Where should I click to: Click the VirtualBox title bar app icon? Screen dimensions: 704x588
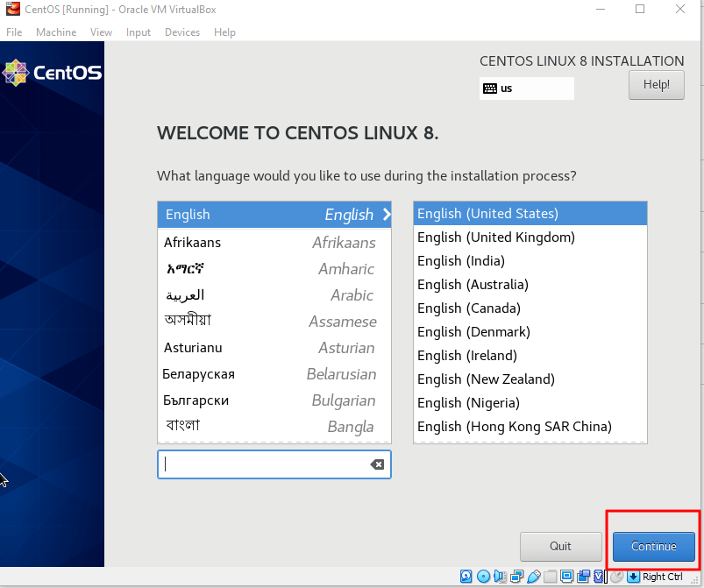pos(12,9)
